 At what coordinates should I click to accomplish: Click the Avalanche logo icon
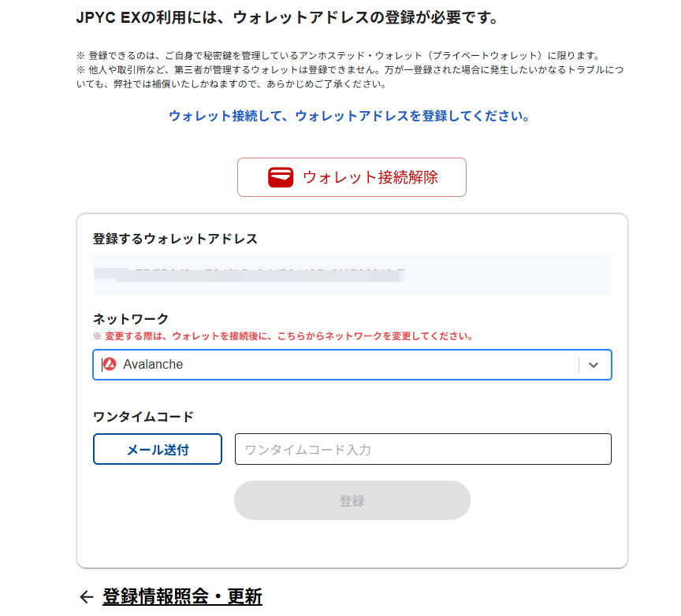point(110,365)
